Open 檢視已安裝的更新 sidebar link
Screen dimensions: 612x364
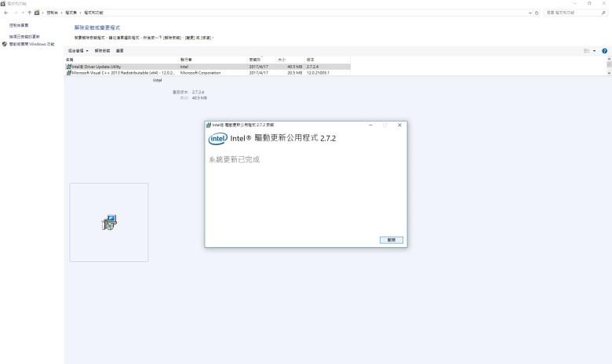[x=24, y=37]
